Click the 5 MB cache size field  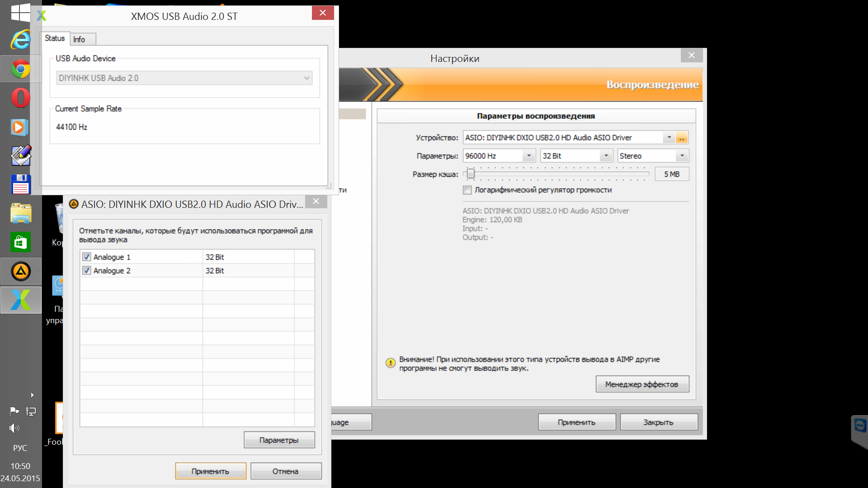click(x=672, y=174)
